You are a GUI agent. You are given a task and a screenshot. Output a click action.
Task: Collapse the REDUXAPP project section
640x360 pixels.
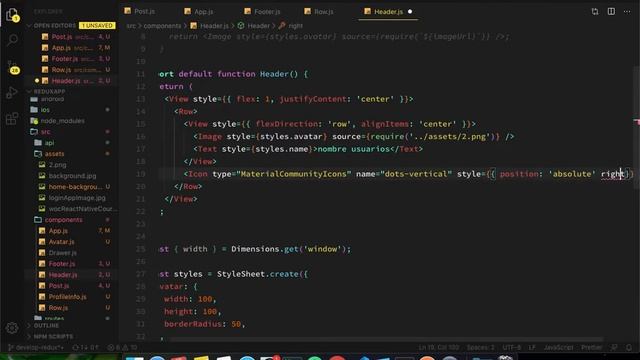(x=49, y=91)
